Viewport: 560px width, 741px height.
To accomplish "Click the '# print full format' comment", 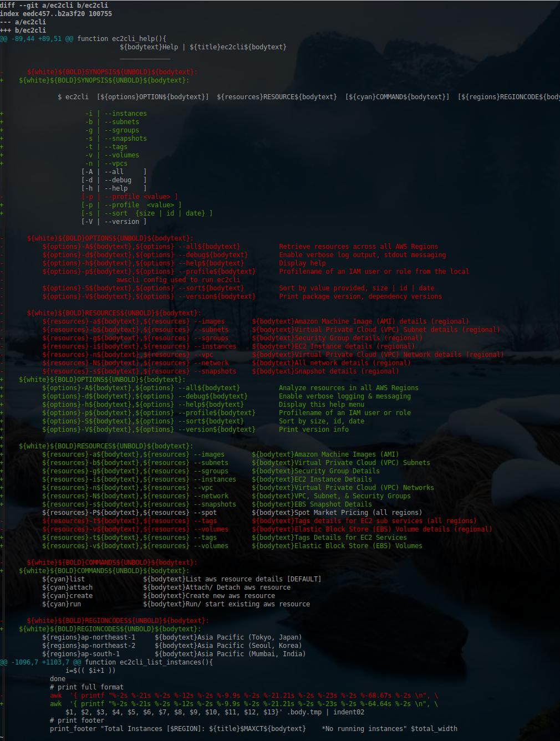I will 86,687.
